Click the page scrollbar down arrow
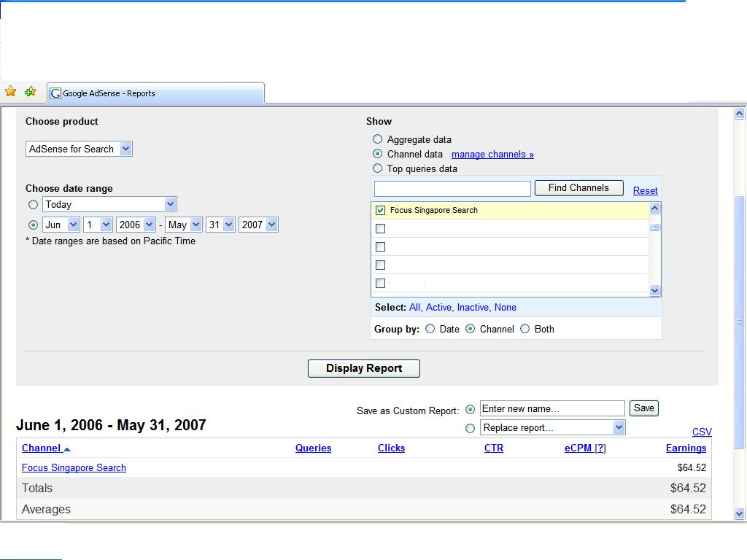Viewport: 747px width, 560px height. coord(740,513)
